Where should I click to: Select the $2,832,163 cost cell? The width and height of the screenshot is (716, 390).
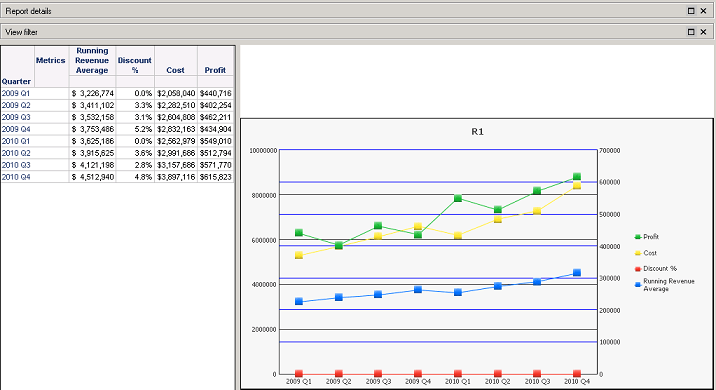(176, 129)
